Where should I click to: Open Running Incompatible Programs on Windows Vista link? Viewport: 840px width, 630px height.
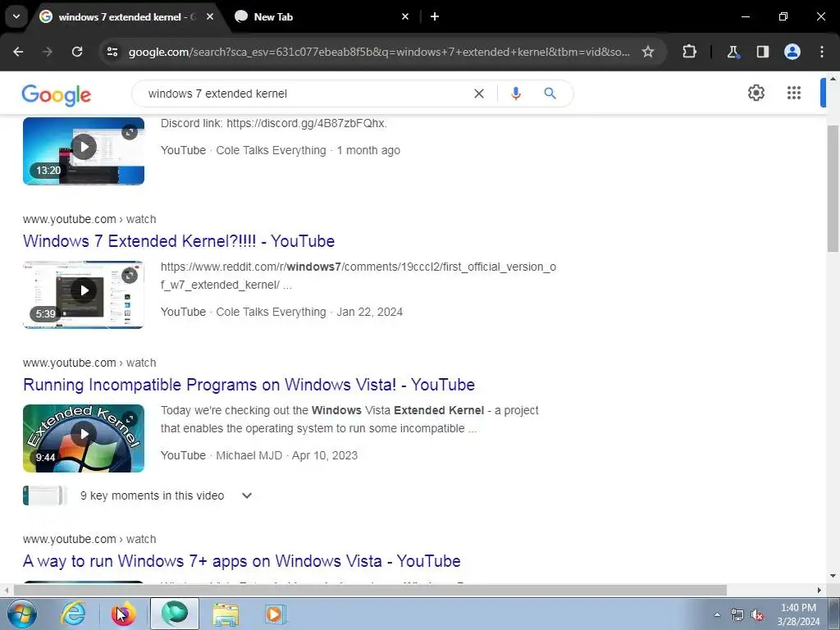tap(249, 385)
